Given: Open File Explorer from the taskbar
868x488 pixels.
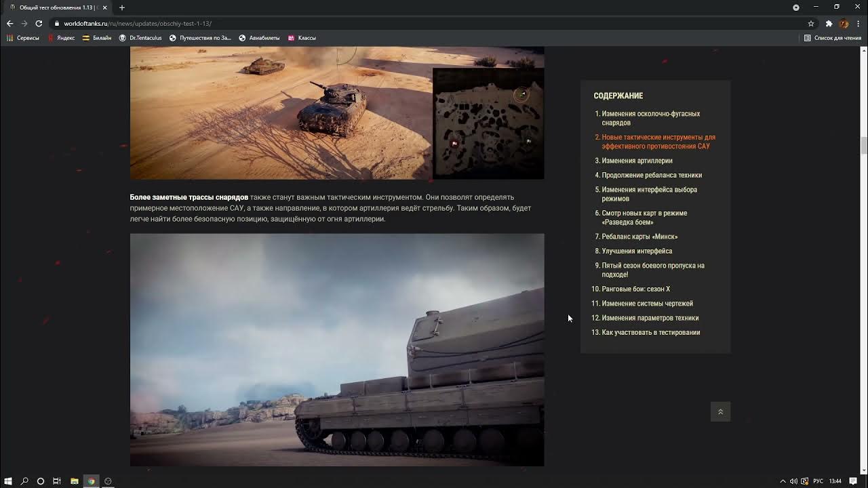Looking at the screenshot, I should coord(75,481).
